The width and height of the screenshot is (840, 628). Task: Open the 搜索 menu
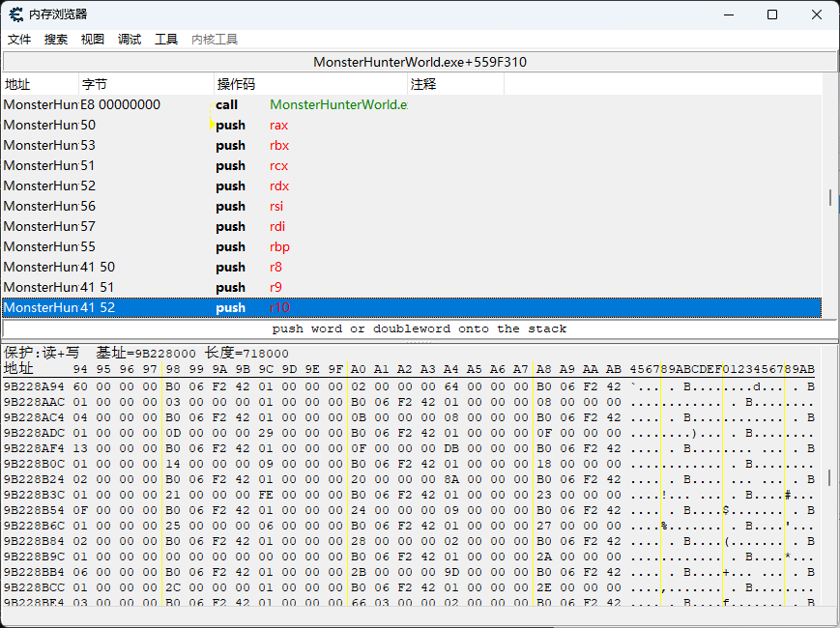(56, 40)
